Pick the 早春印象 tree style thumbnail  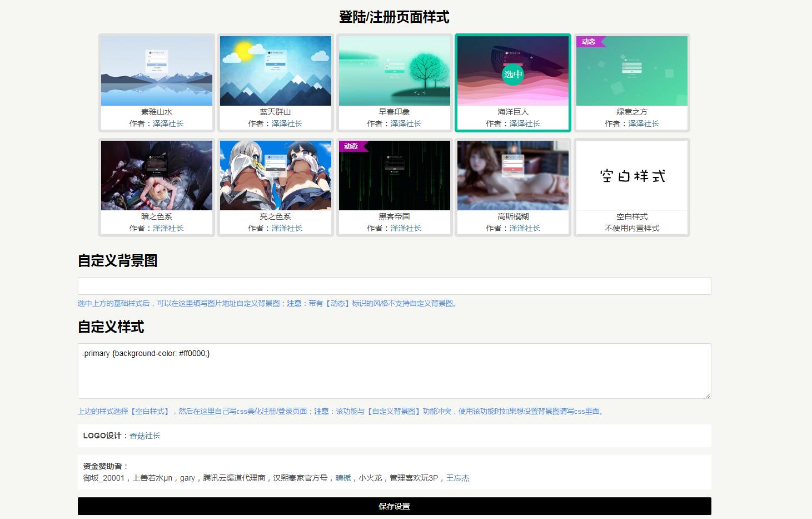tap(395, 71)
